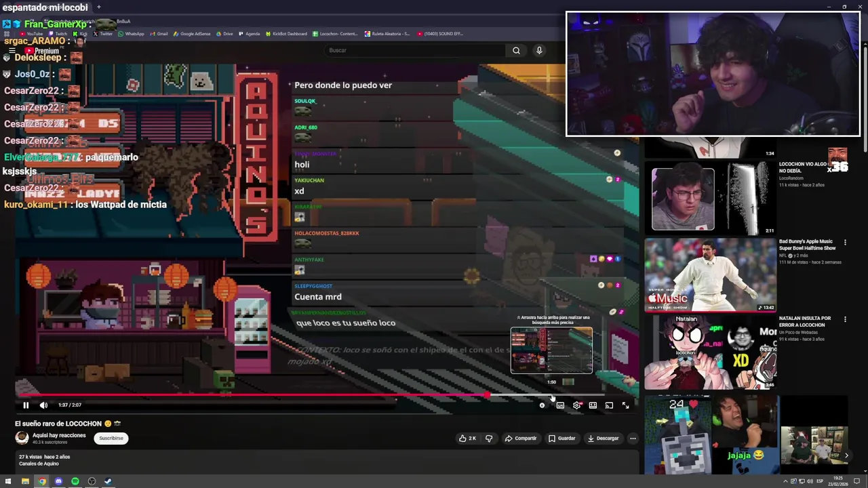
Task: Open YouTube hamburger guide menu
Action: click(12, 51)
